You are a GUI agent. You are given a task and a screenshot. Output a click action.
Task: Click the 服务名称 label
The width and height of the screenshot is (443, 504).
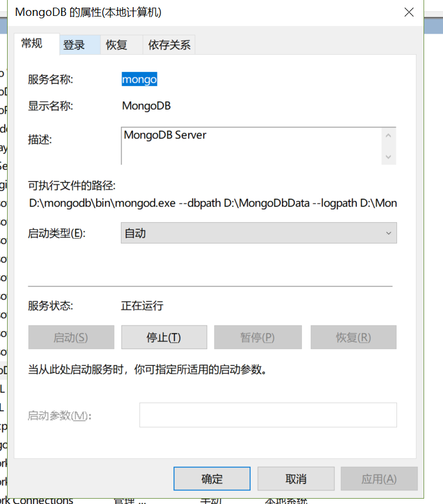51,80
